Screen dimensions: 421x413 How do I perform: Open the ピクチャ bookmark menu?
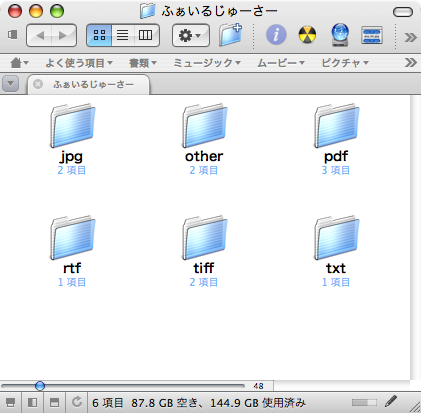[x=345, y=63]
